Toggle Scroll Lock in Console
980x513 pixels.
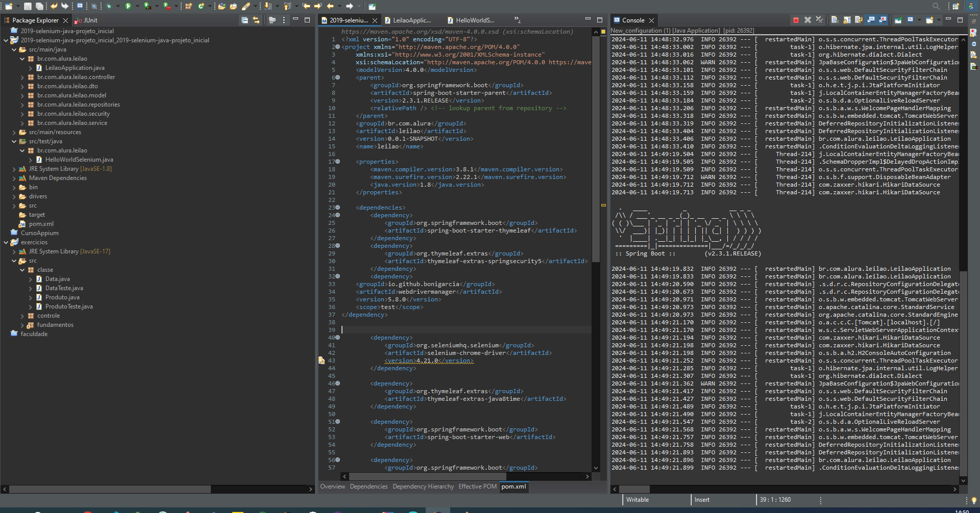pos(847,20)
